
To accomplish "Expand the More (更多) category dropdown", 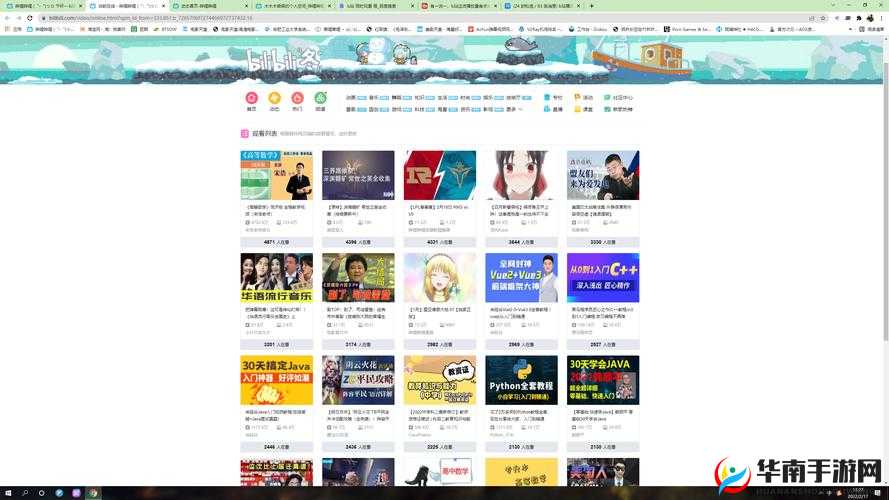I will (513, 109).
